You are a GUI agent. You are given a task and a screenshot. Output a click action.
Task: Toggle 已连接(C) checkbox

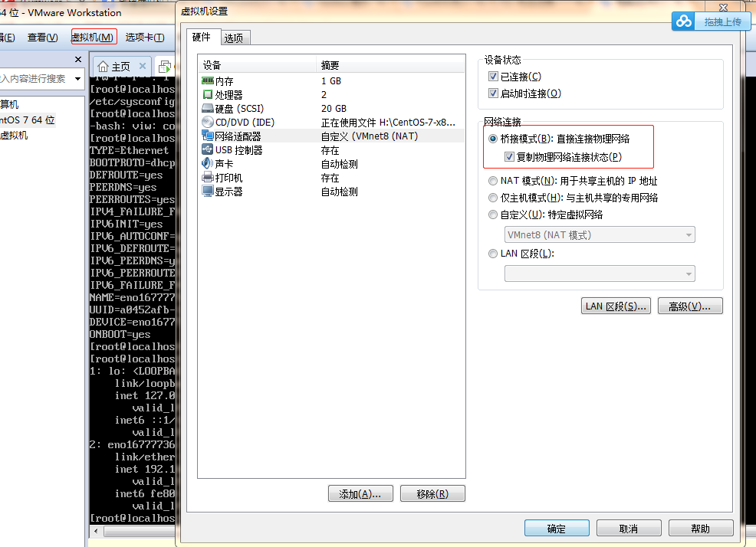(493, 76)
